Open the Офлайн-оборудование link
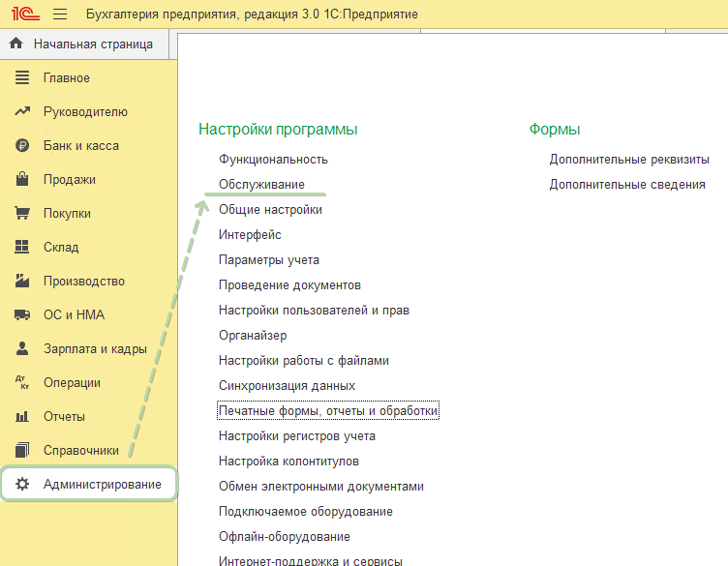This screenshot has width=728, height=566. [285, 536]
